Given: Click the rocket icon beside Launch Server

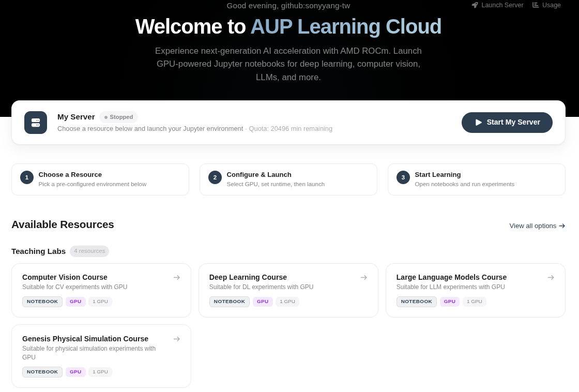Looking at the screenshot, I should [x=475, y=5].
